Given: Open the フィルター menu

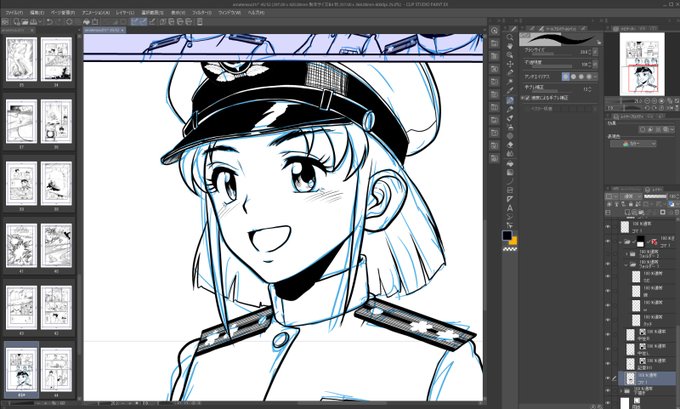Looking at the screenshot, I should (202, 13).
